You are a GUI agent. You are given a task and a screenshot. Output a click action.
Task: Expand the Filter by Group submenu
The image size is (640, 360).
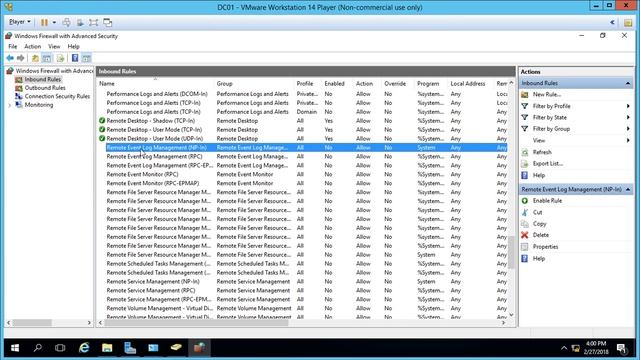pos(628,129)
